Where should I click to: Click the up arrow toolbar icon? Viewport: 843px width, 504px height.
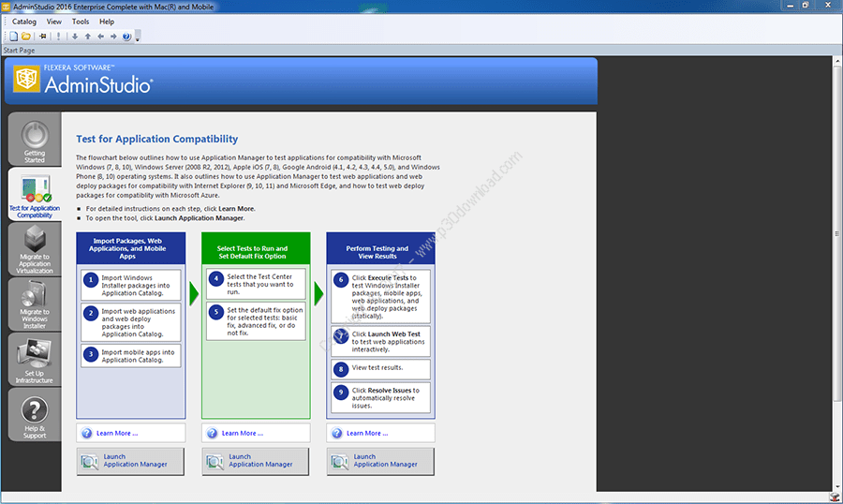point(88,37)
